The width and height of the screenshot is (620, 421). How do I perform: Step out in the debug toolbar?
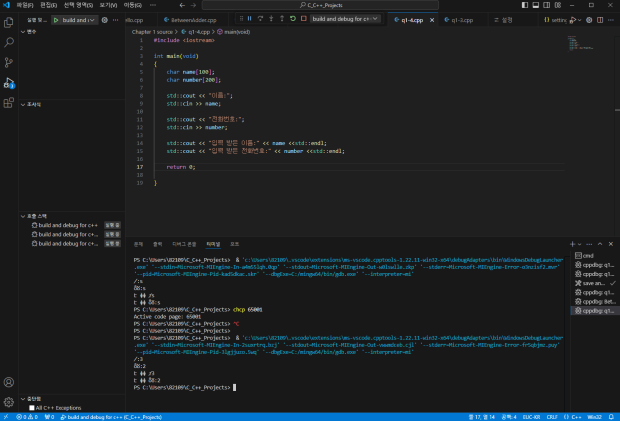(282, 19)
